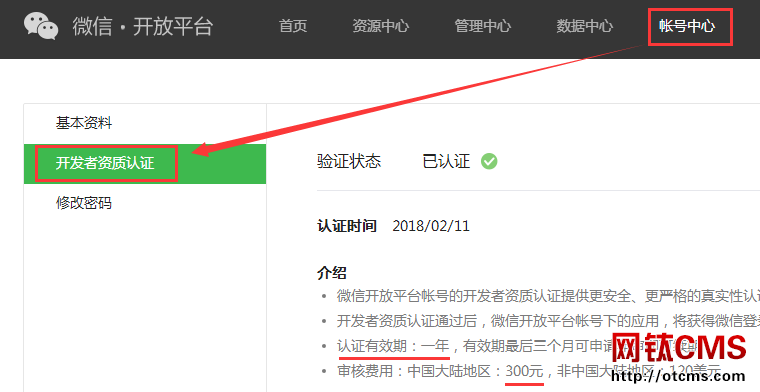This screenshot has height=392, width=760.
Task: Click the 已认证 status text
Action: (446, 161)
